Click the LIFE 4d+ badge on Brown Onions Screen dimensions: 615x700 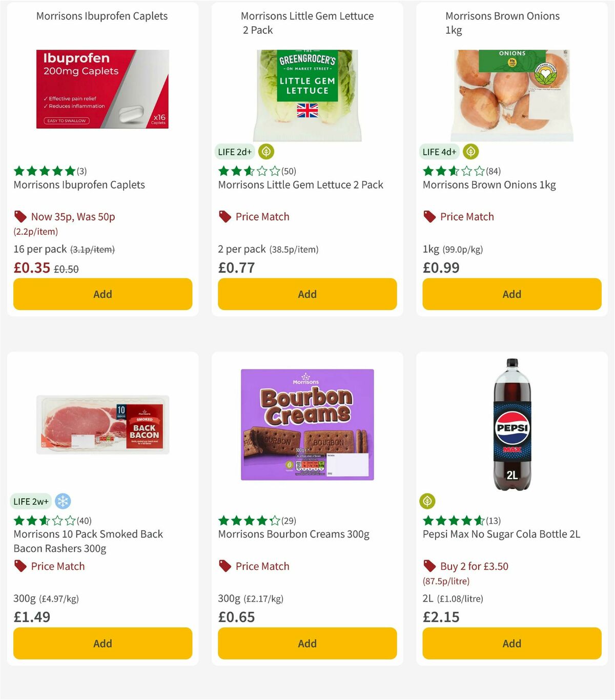coord(439,152)
